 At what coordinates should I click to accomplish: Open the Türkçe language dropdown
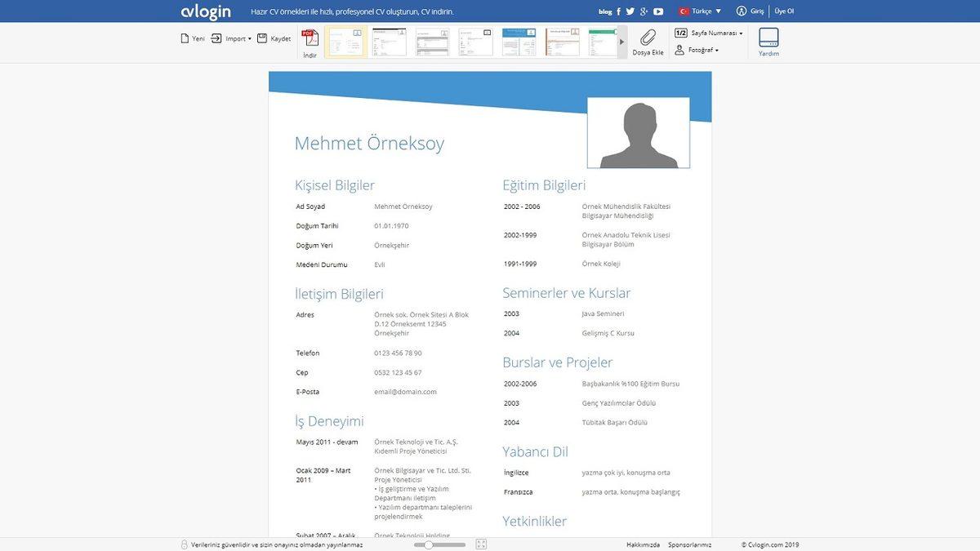click(x=701, y=11)
